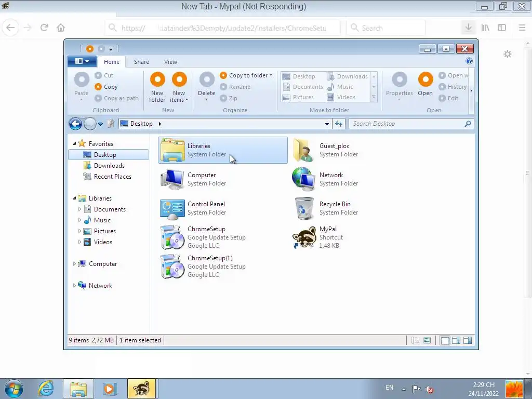
Task: Open the blue File menu button
Action: [x=82, y=61]
